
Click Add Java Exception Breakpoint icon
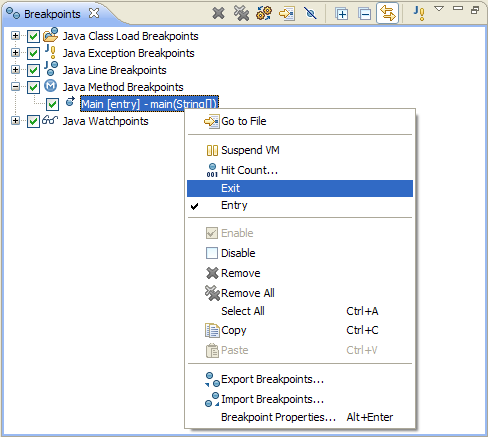(419, 13)
